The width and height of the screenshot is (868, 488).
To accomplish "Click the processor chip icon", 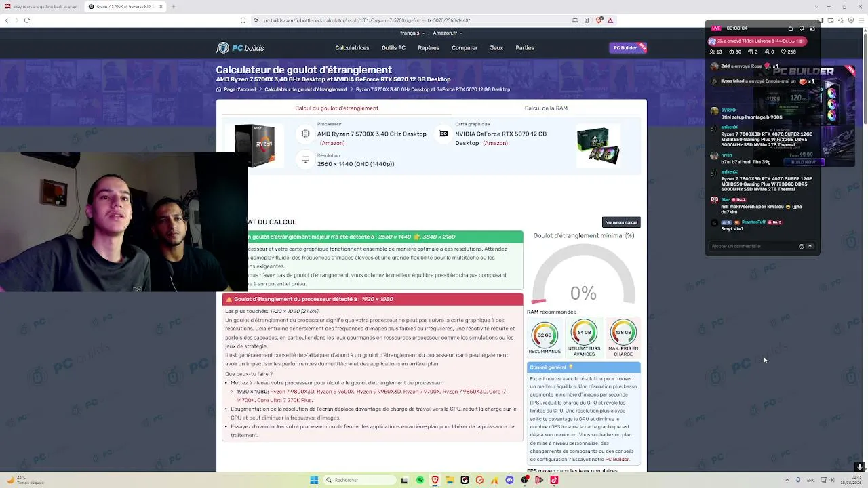I will 305,134.
